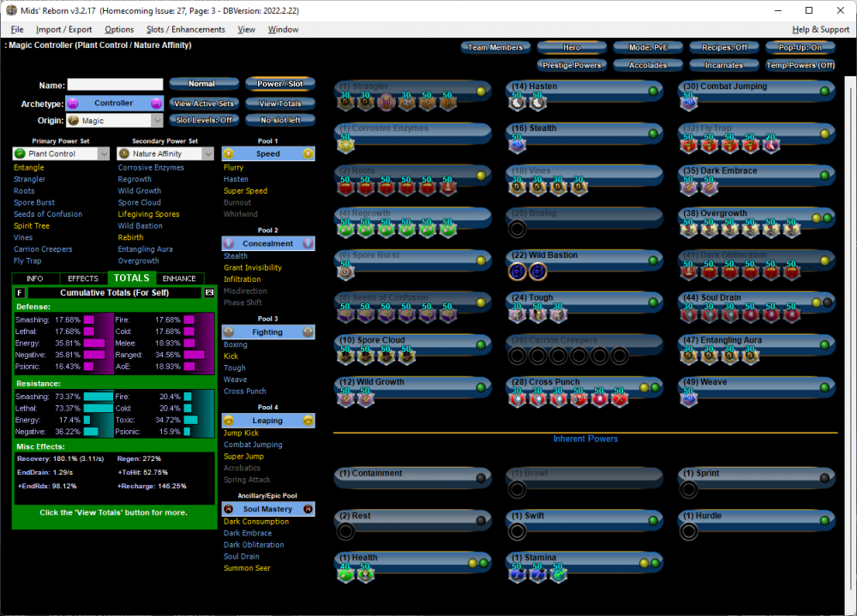Viewport: 857px width, 616px height.
Task: Select the first enhancement slot of Wild Bastion
Action: point(517,272)
